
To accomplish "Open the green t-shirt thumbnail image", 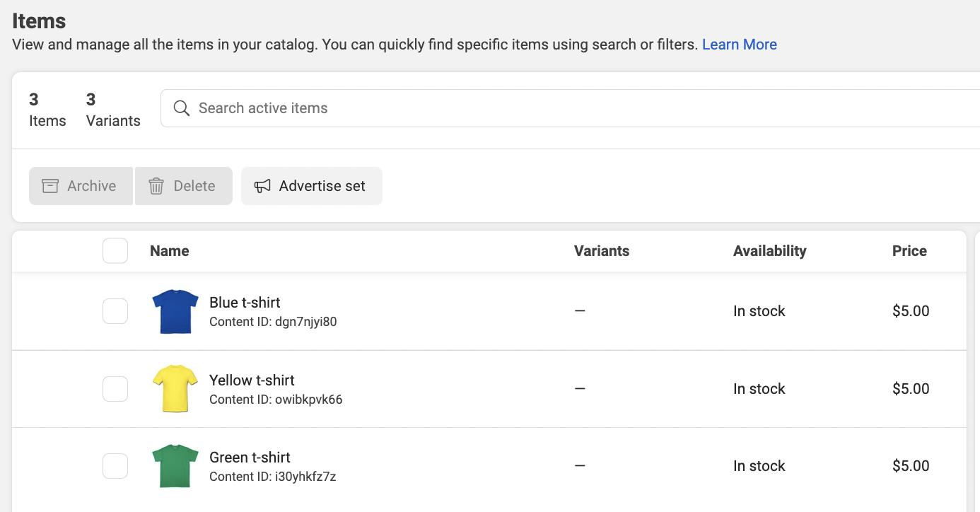I will pyautogui.click(x=175, y=465).
